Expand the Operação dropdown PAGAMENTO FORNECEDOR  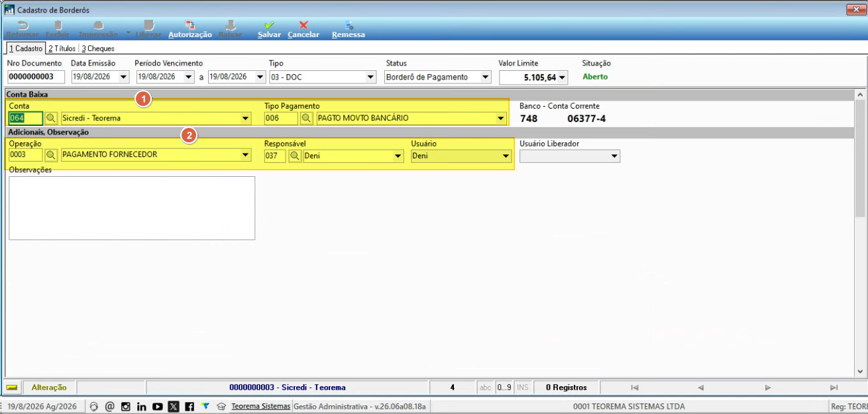246,156
